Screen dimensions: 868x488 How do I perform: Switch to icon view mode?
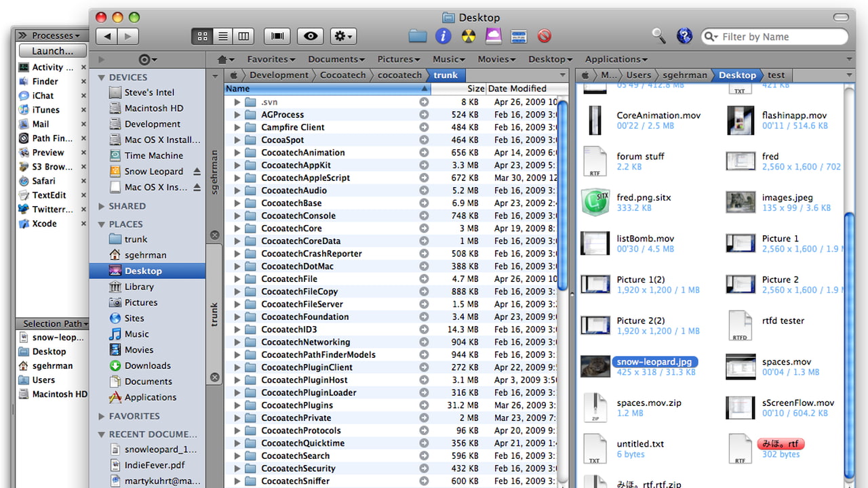click(x=202, y=36)
